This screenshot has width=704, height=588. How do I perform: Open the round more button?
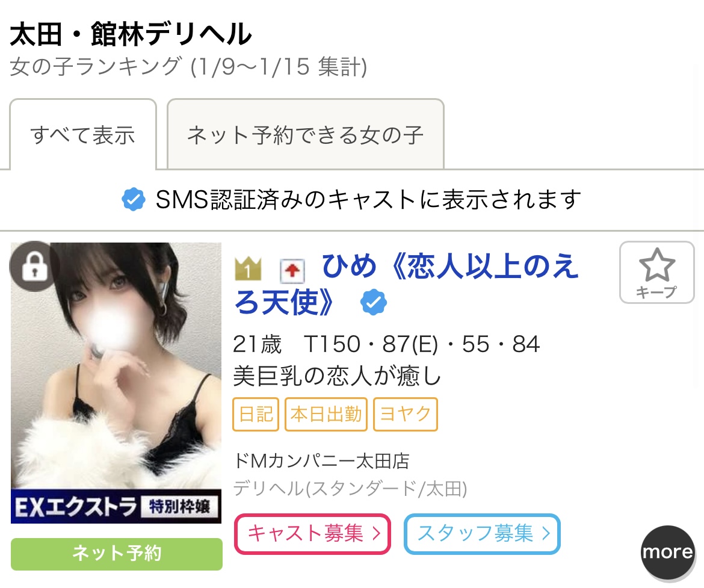(x=667, y=552)
